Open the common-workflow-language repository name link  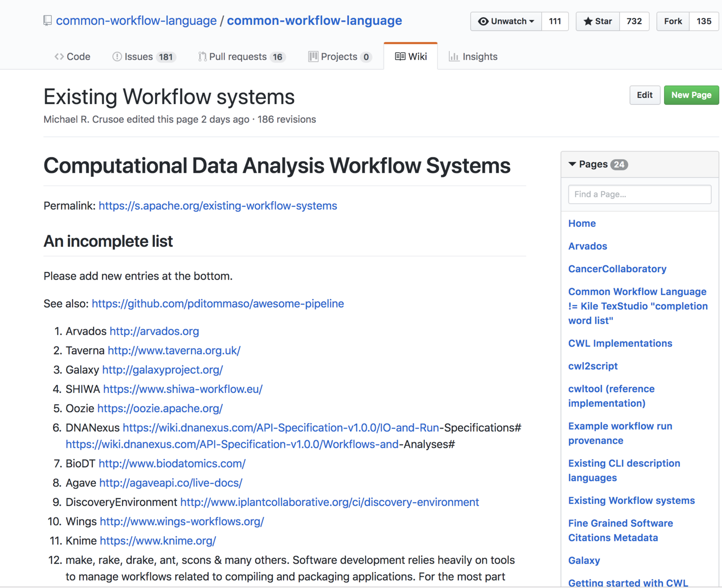click(314, 20)
